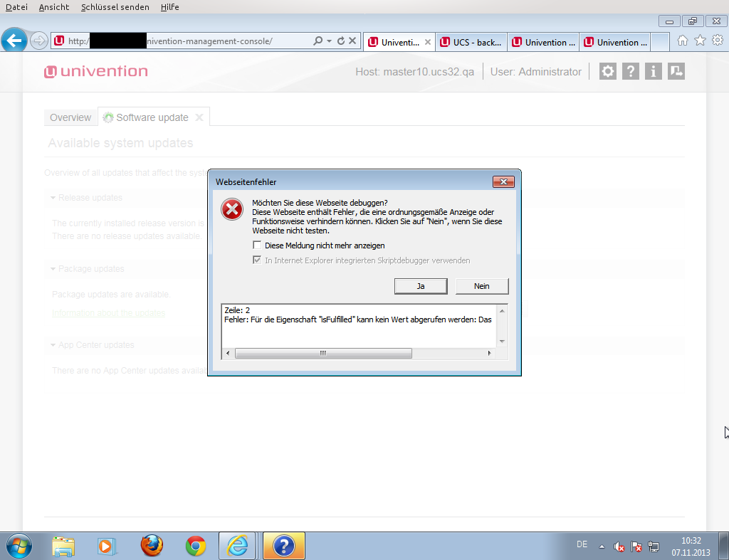
Task: Open the Ansicht menu
Action: click(54, 7)
